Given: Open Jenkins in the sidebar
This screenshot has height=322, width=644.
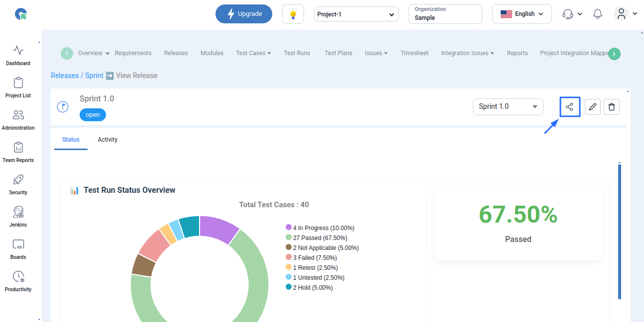Looking at the screenshot, I should point(18,216).
